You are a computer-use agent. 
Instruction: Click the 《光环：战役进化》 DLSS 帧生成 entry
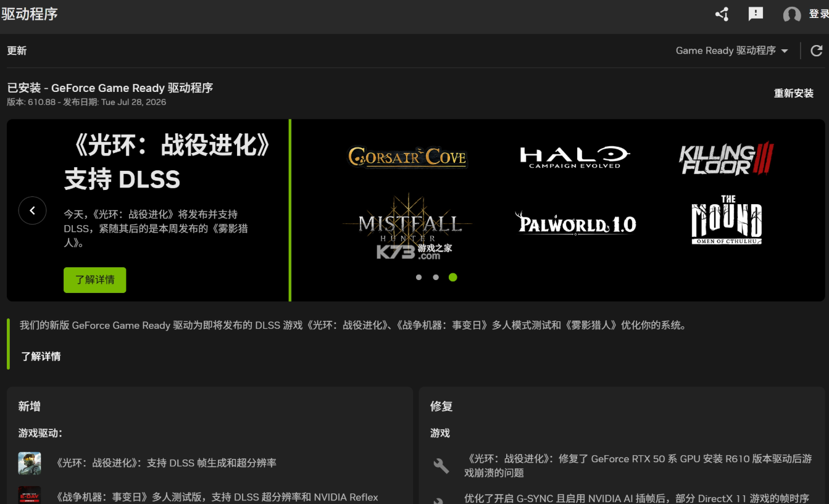coord(166,463)
